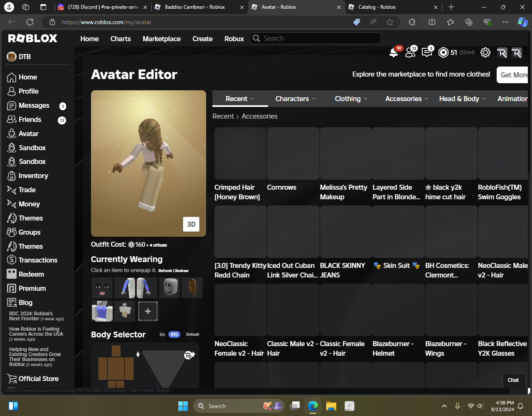This screenshot has width=532, height=416.
Task: Expand the Characters dropdown
Action: pyautogui.click(x=296, y=99)
